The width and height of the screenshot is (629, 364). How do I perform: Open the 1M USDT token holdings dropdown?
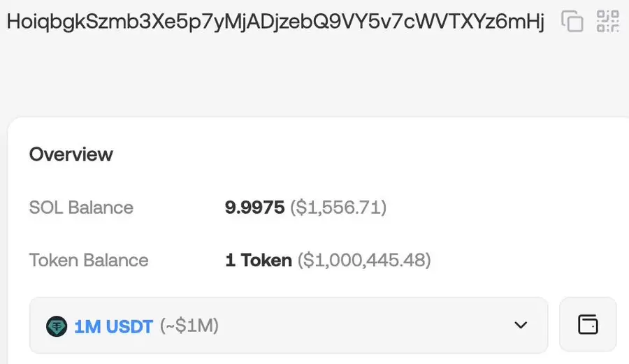point(289,326)
